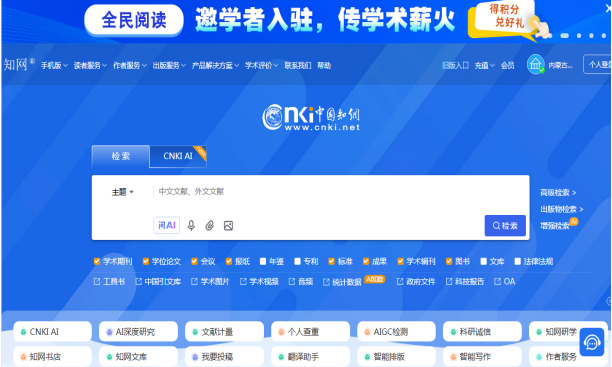
Task: Close the top banner advertisement
Action: (x=608, y=8)
